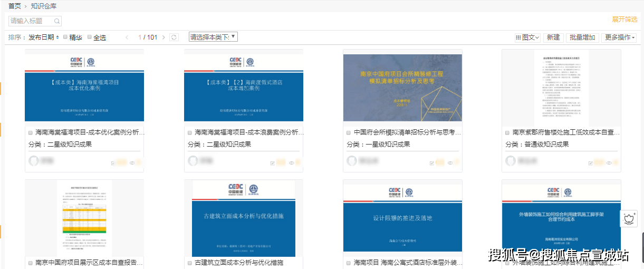The image size is (644, 269).
Task: Click edit icon on 中国府会所模拟清单招标分析 card
Action: 432,163
